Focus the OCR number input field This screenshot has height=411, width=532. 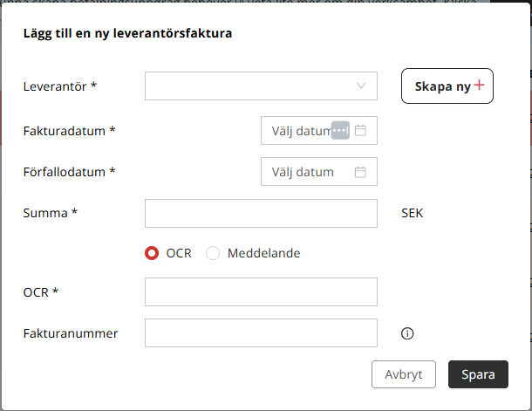(x=261, y=291)
